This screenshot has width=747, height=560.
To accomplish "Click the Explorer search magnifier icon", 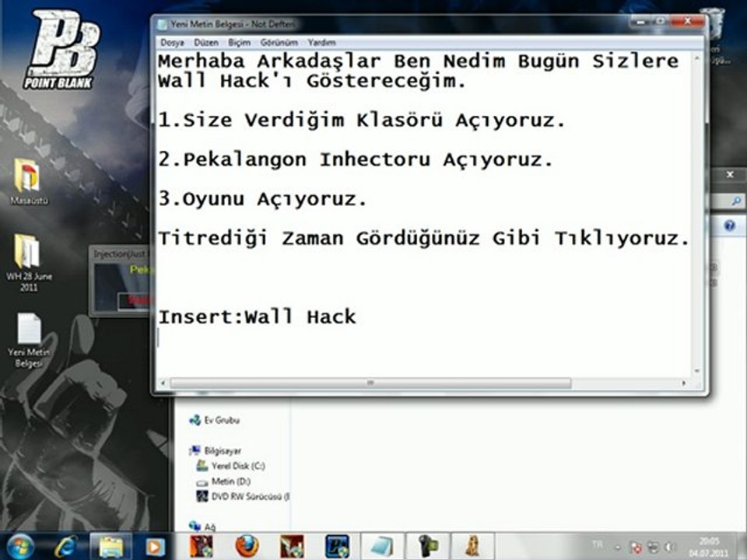I will click(x=736, y=201).
